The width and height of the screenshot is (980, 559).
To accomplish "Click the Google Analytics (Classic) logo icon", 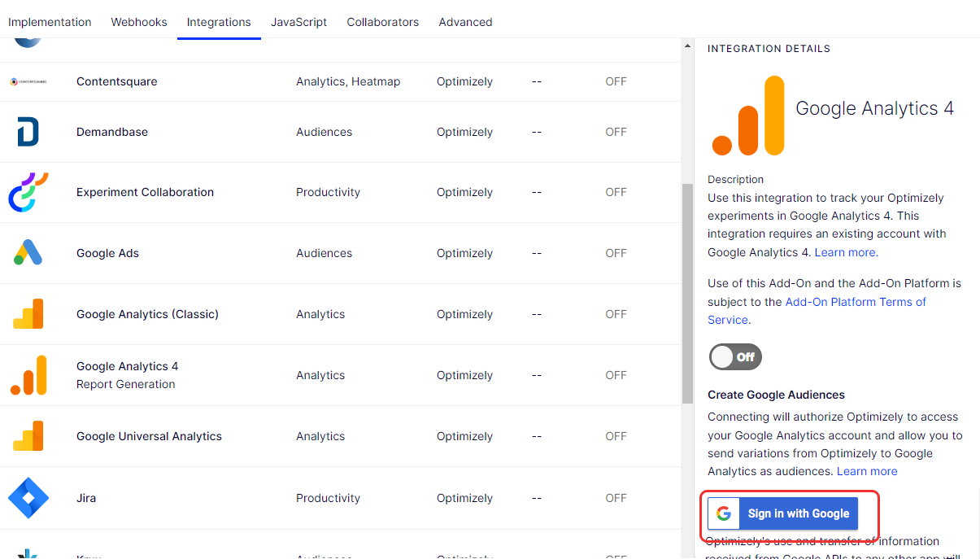I will click(x=28, y=314).
